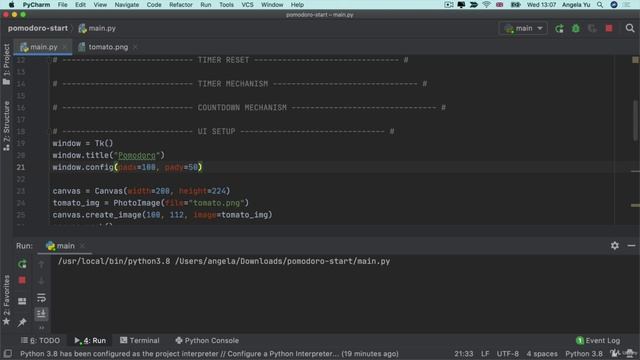Open the Run menu
The height and width of the screenshot is (360, 640).
point(206,5)
